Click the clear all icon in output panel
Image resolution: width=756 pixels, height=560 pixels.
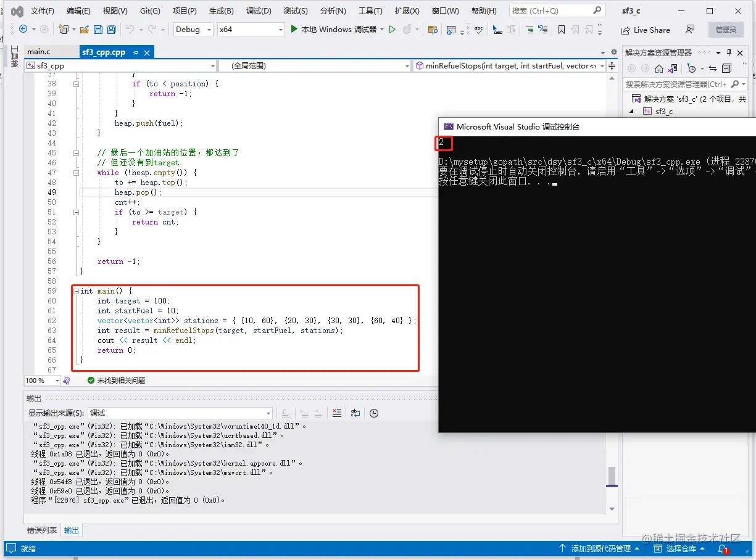tap(336, 413)
